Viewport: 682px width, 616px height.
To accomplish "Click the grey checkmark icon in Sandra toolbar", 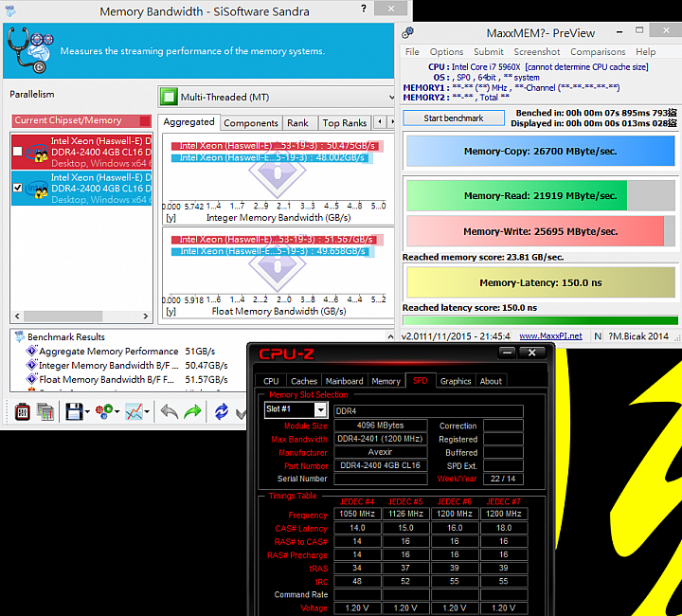I will tap(241, 413).
